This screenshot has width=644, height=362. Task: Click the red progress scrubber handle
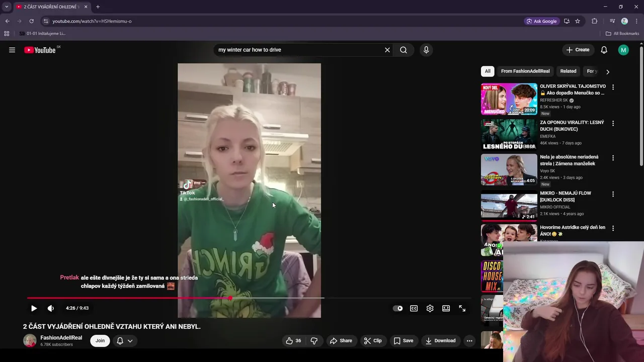pos(230,298)
